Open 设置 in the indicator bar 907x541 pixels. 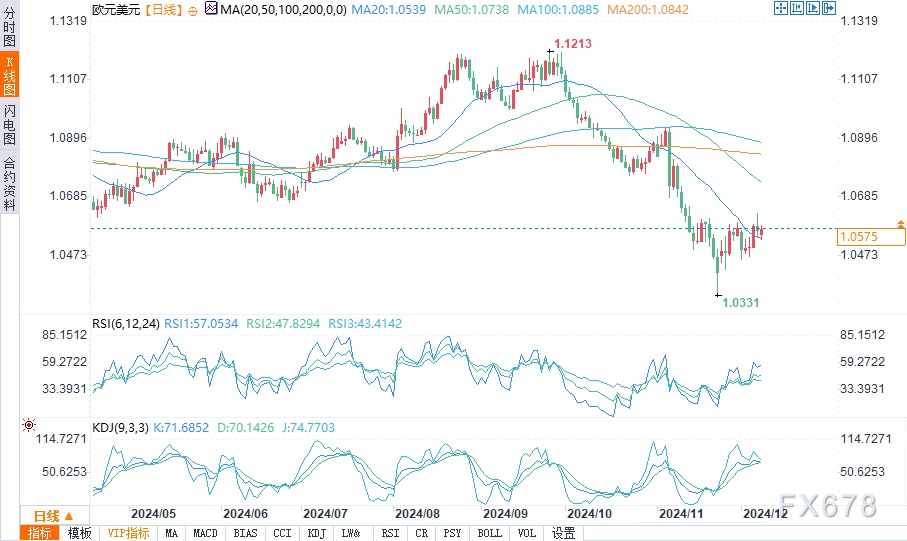[x=563, y=533]
